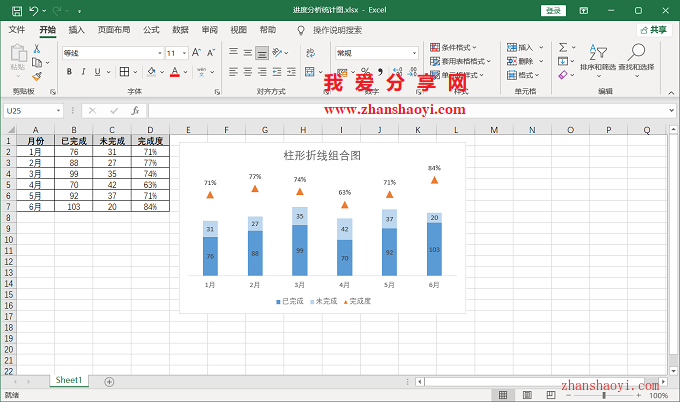
Task: Open the number format dropdown
Action: click(x=414, y=53)
